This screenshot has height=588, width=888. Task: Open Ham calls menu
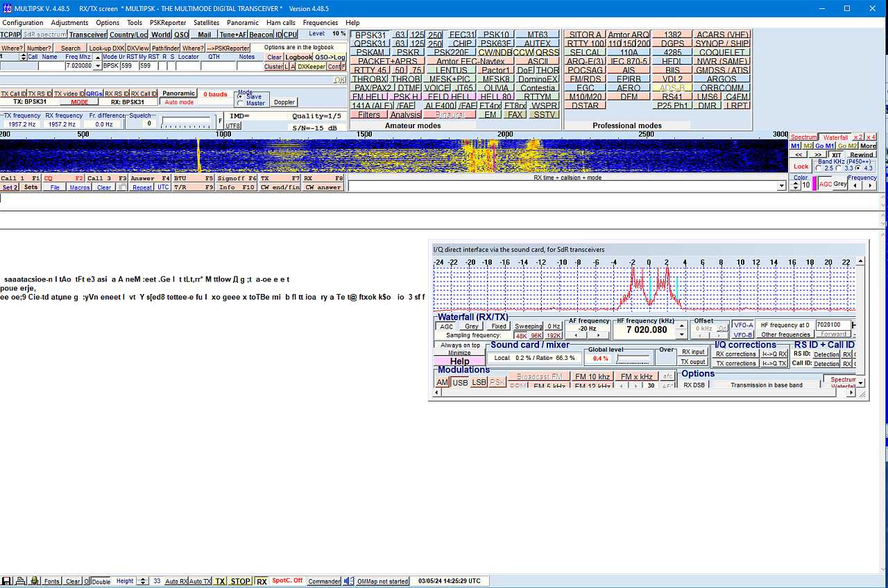tap(281, 23)
